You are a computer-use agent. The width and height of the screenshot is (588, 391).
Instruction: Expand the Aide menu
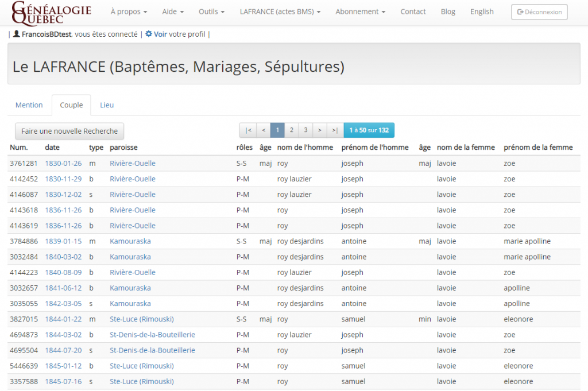(x=173, y=11)
